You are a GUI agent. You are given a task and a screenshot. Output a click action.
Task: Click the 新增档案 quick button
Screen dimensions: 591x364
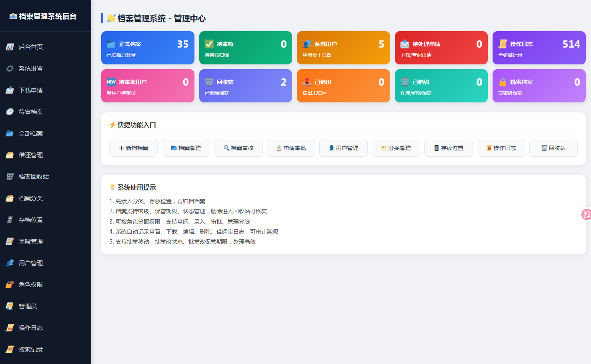(x=133, y=148)
